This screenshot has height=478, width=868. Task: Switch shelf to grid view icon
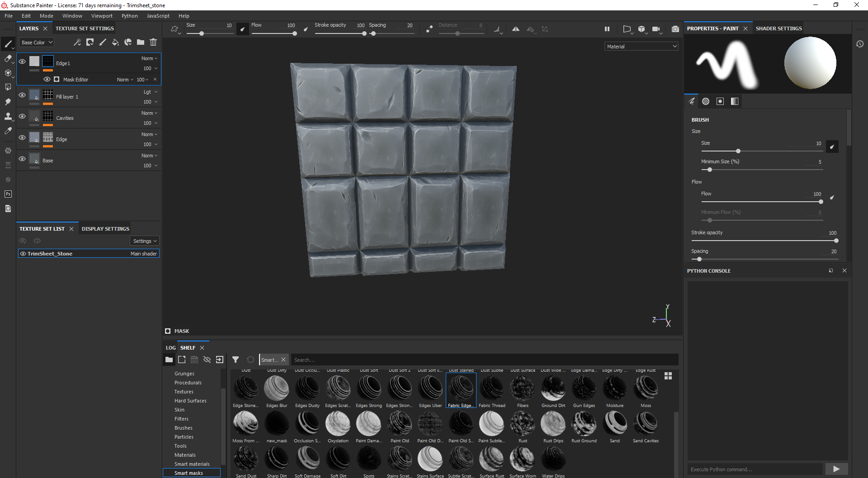click(x=668, y=376)
